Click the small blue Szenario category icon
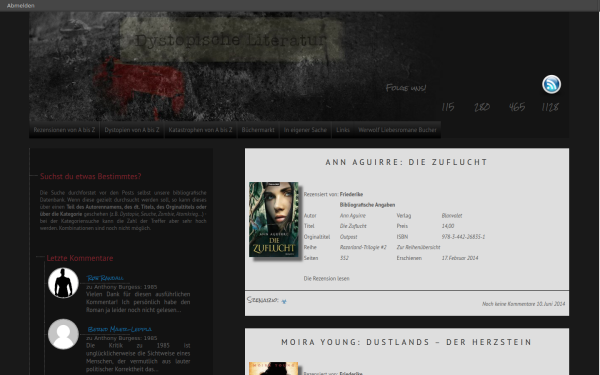 click(x=284, y=302)
